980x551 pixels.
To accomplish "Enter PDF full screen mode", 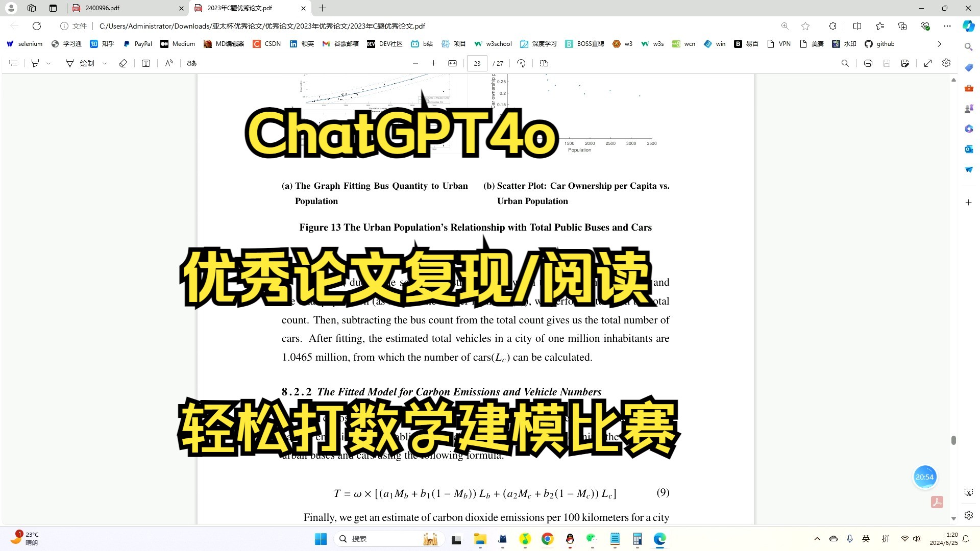I will [x=928, y=63].
